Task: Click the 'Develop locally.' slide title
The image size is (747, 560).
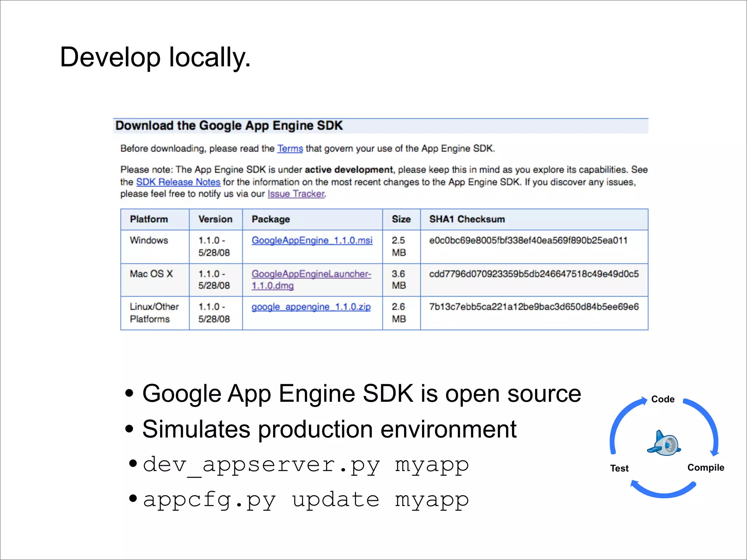Action: [155, 58]
